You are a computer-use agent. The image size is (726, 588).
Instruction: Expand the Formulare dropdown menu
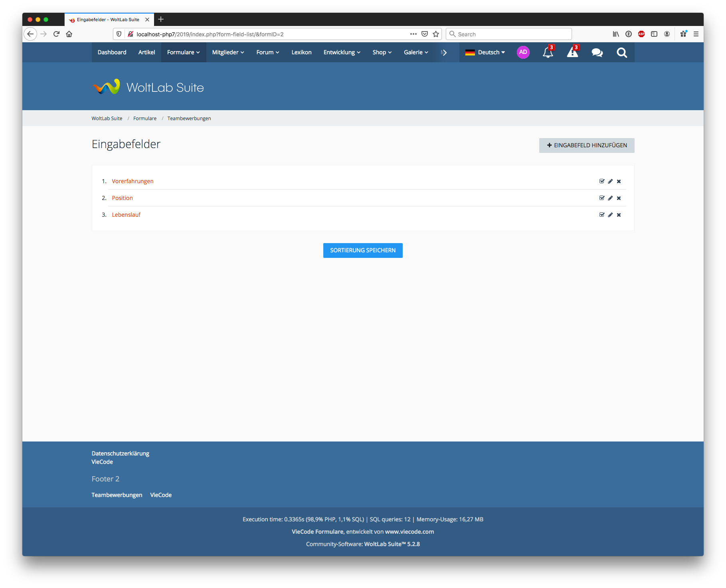pyautogui.click(x=183, y=52)
